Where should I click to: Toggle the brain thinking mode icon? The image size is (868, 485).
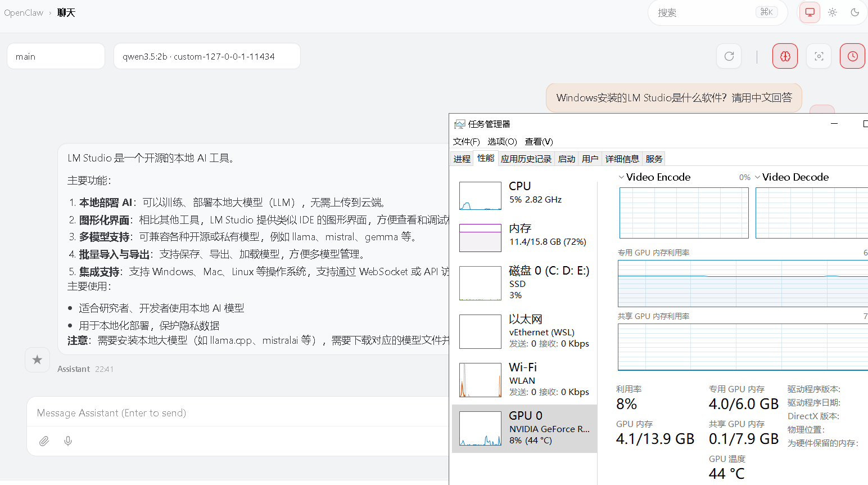(785, 56)
